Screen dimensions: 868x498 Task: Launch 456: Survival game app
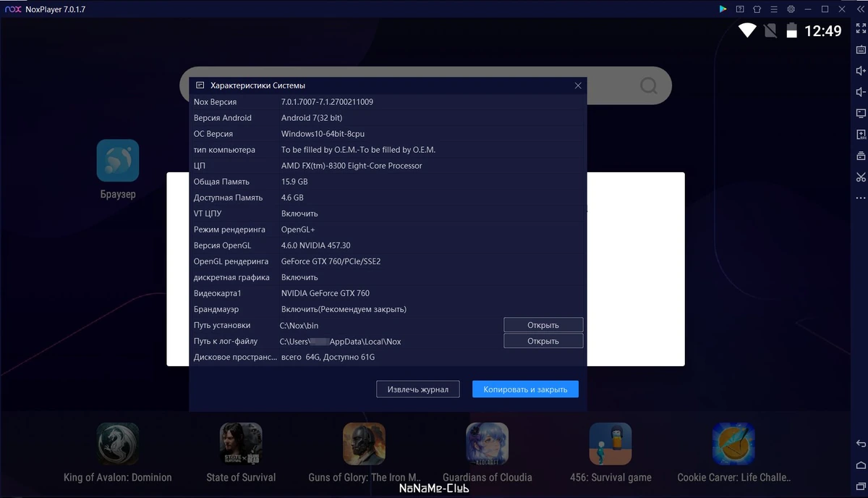(610, 444)
